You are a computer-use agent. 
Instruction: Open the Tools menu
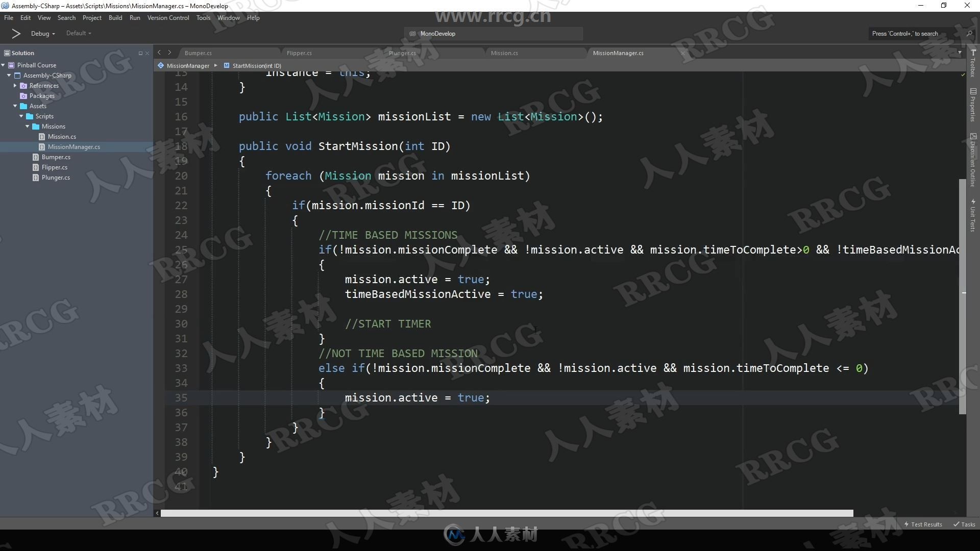(x=203, y=18)
